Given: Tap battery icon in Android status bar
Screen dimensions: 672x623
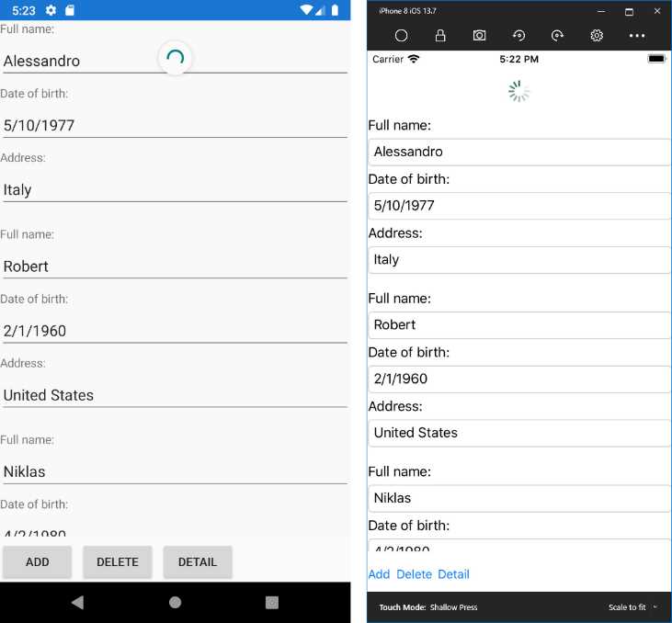Looking at the screenshot, I should [336, 10].
